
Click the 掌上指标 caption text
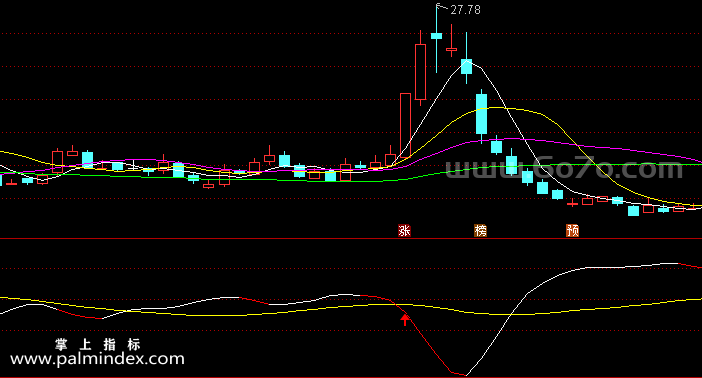[x=98, y=344]
